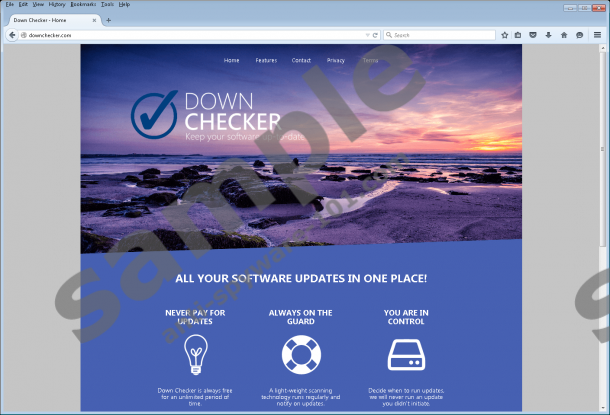The height and width of the screenshot is (415, 610).
Task: Click inside the browser Search field
Action: 440,34
